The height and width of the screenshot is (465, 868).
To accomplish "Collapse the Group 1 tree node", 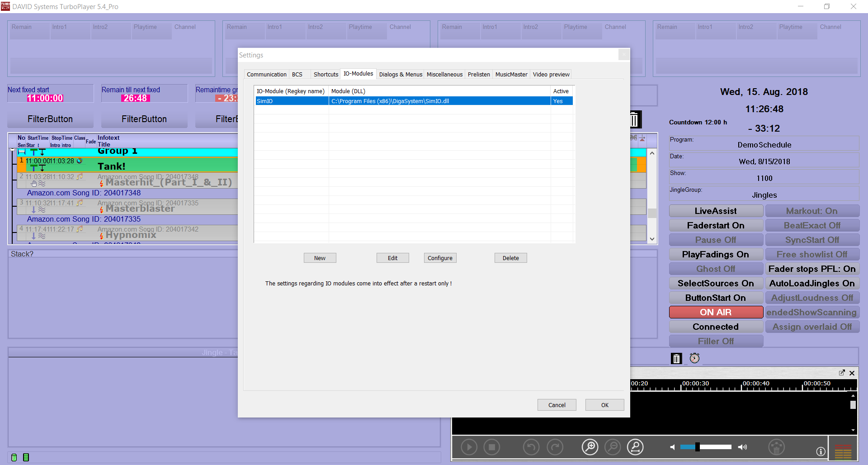I will [x=13, y=149].
